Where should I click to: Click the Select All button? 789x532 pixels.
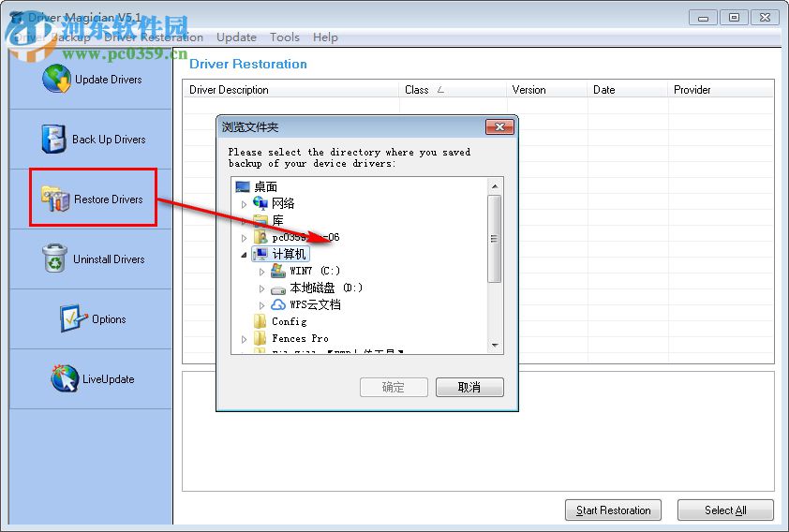[x=725, y=510]
